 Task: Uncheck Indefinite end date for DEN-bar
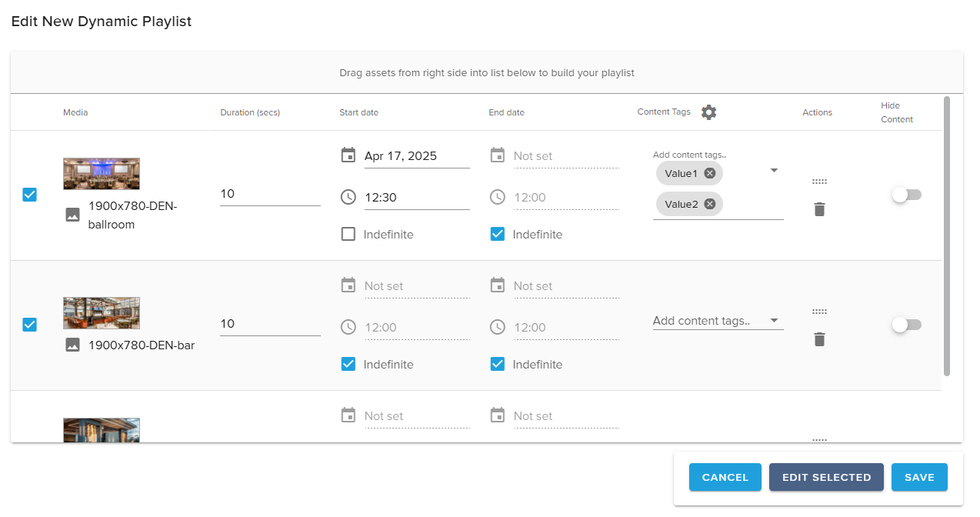(498, 365)
